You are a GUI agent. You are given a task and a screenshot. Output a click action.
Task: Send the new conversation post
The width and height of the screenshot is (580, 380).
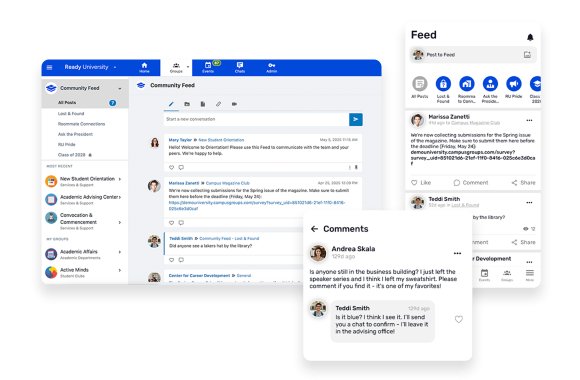click(x=355, y=119)
